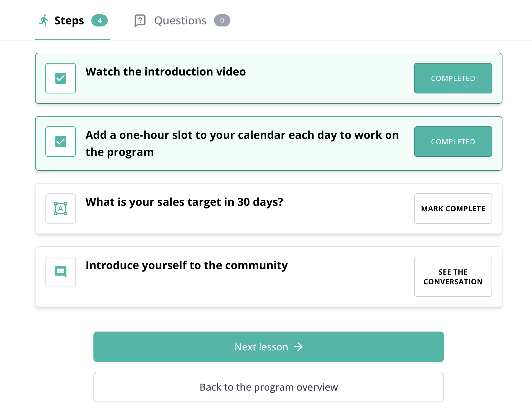Click the chat icon beside Introduce yourself

tap(61, 272)
